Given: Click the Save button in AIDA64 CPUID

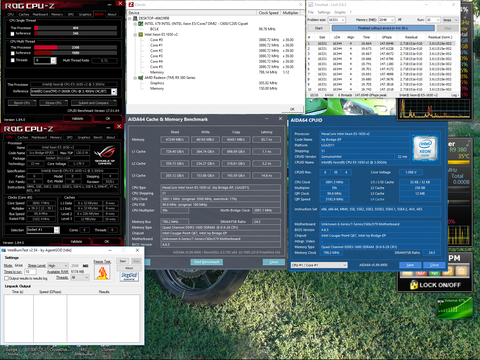Looking at the screenshot, I should coord(410,265).
